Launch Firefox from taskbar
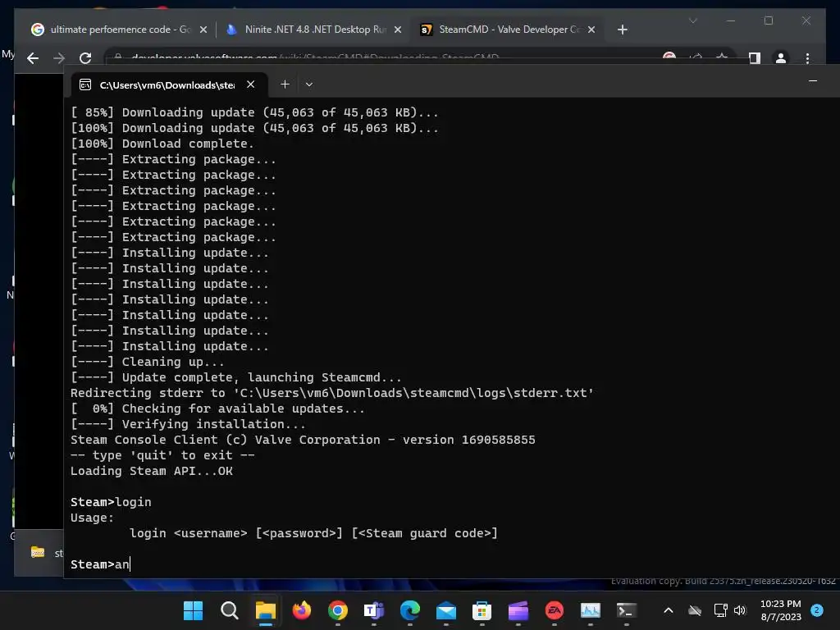840x630 pixels. [x=302, y=610]
